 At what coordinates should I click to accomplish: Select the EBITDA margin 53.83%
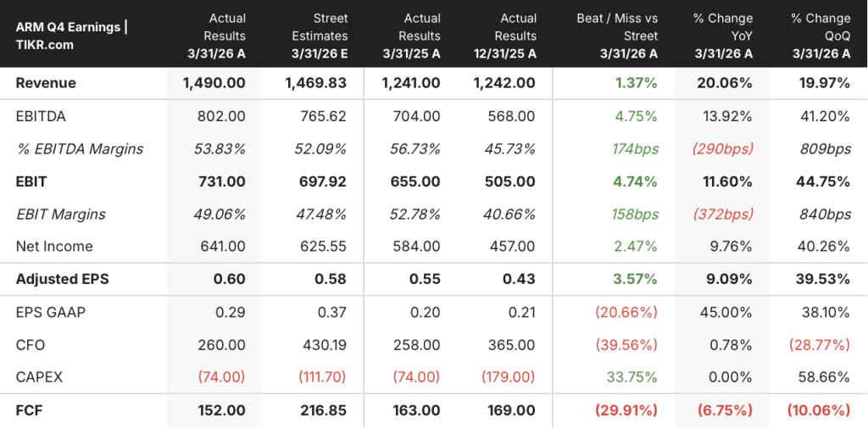(220, 149)
